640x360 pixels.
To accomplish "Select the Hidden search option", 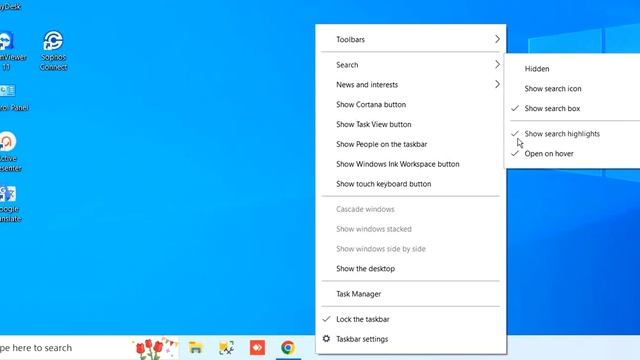I will (x=573, y=69).
